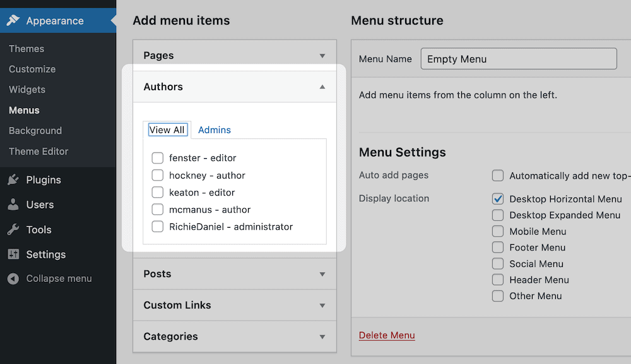Viewport: 631px width, 364px height.
Task: Click the Appearance paintbrush icon
Action: point(11,20)
